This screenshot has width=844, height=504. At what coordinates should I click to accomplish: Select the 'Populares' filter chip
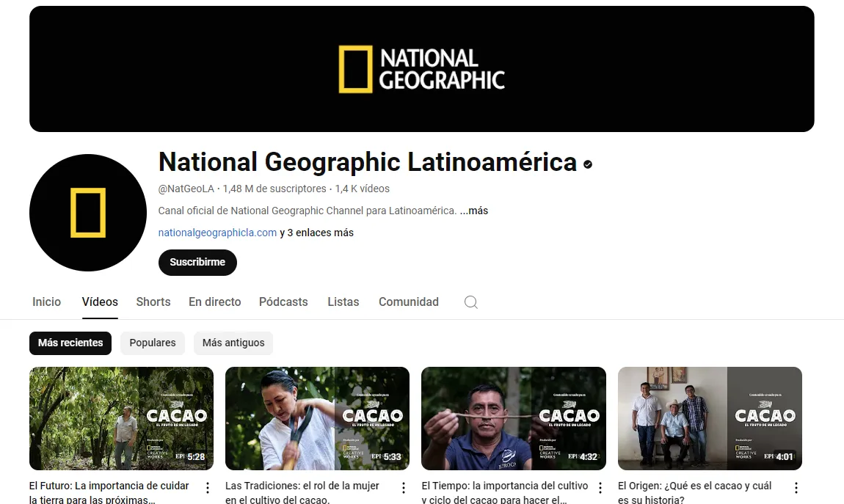(x=153, y=343)
